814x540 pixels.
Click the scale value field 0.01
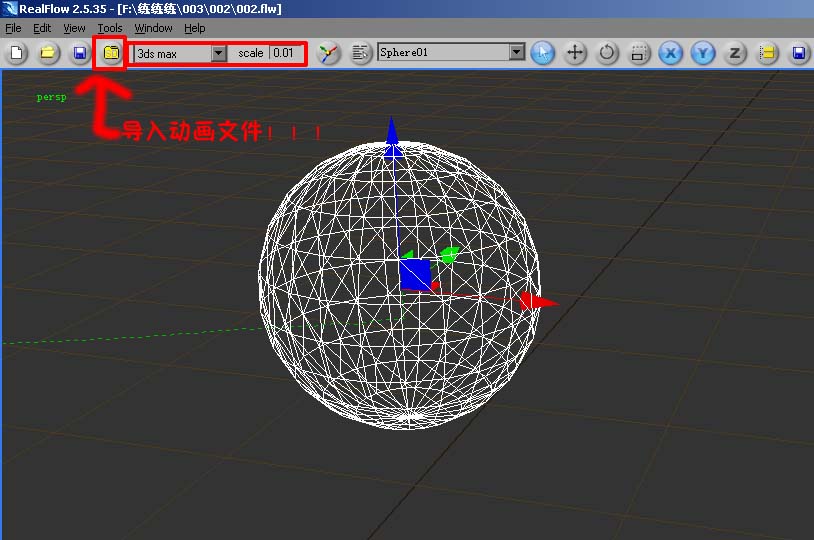click(286, 53)
